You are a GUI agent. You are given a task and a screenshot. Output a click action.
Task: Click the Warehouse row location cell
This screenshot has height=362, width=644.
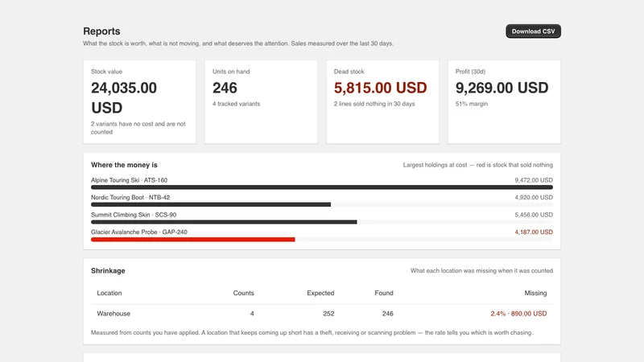114,314
